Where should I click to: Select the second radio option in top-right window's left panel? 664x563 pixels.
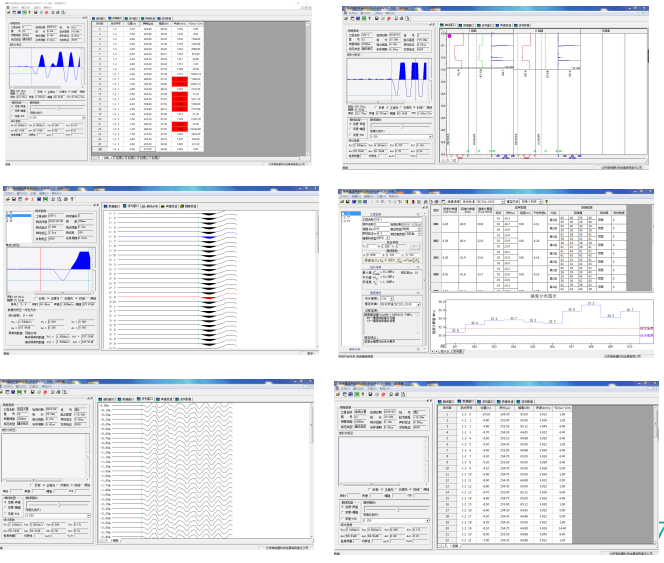pos(348,127)
